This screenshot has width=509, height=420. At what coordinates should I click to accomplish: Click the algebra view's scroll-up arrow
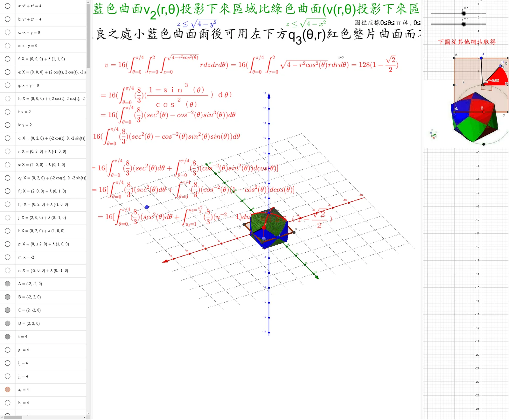pyautogui.click(x=88, y=2)
